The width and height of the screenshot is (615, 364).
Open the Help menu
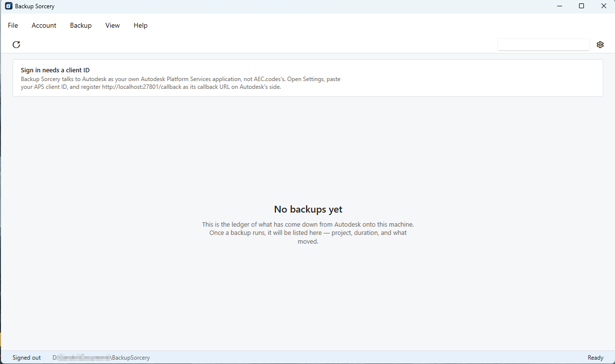[140, 25]
